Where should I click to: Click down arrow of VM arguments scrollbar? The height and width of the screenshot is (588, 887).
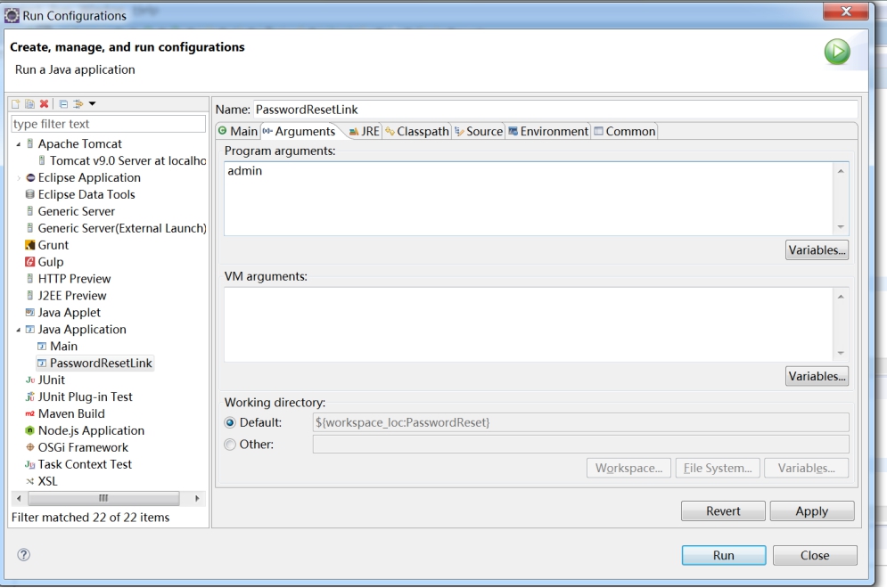[x=841, y=353]
